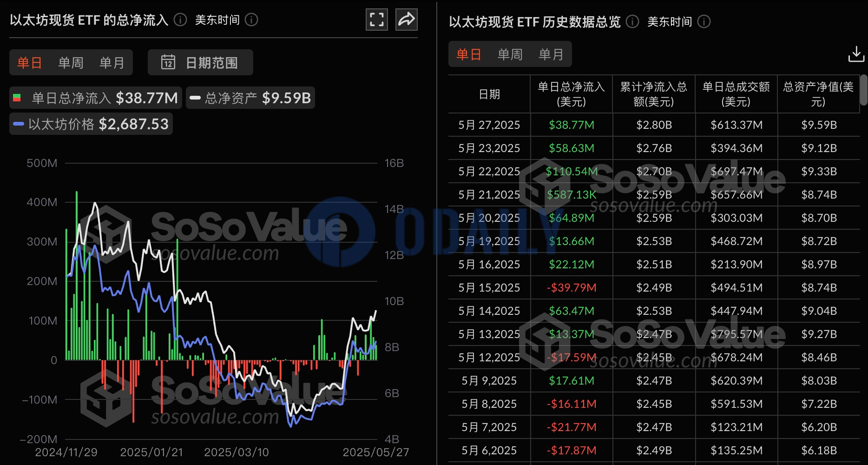Select the 单日 tab in chart panel

point(30,62)
